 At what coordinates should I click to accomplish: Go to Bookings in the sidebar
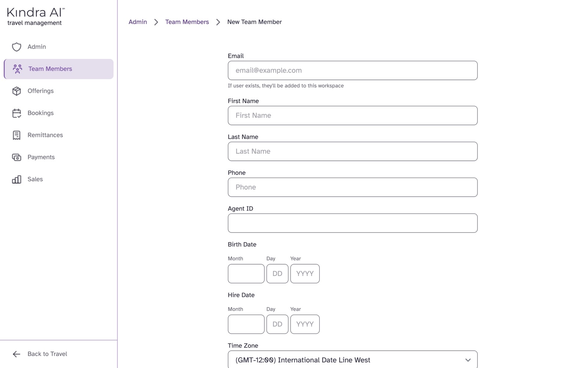click(x=59, y=113)
